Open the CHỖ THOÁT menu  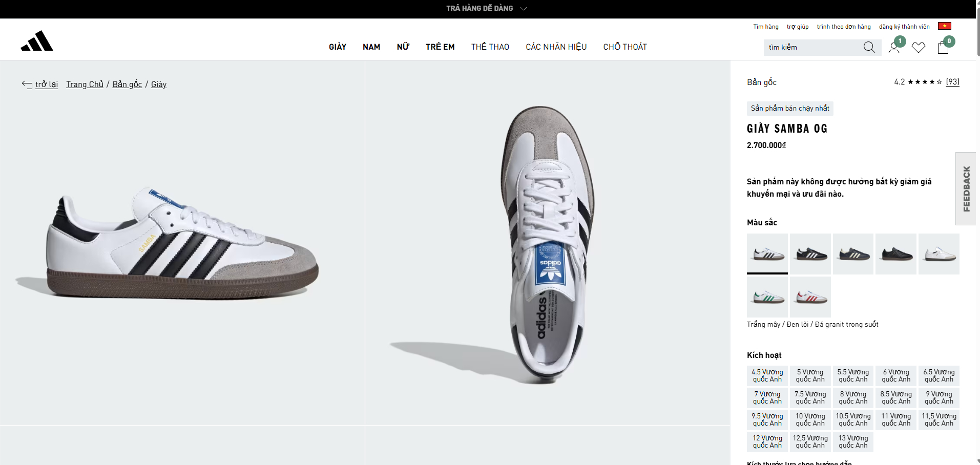[x=625, y=47]
